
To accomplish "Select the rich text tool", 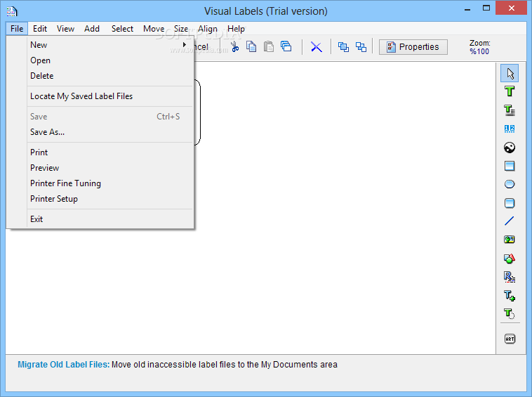I will click(510, 277).
